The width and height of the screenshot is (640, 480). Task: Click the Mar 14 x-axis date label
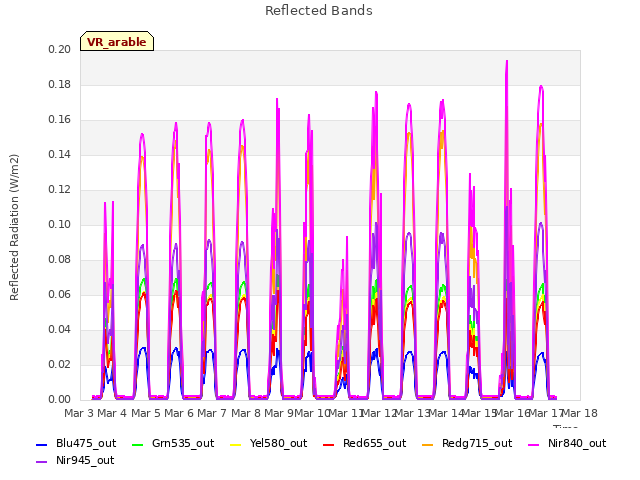tap(446, 413)
